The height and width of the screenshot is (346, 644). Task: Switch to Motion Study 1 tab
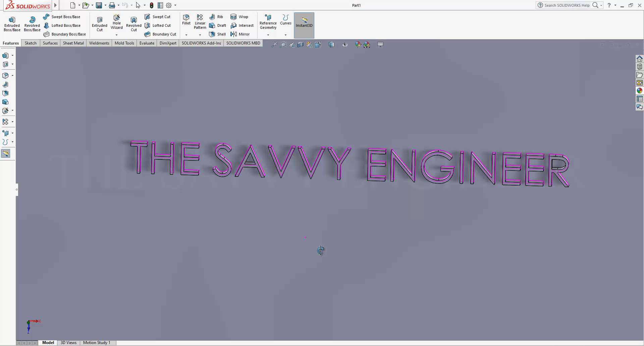tap(97, 343)
